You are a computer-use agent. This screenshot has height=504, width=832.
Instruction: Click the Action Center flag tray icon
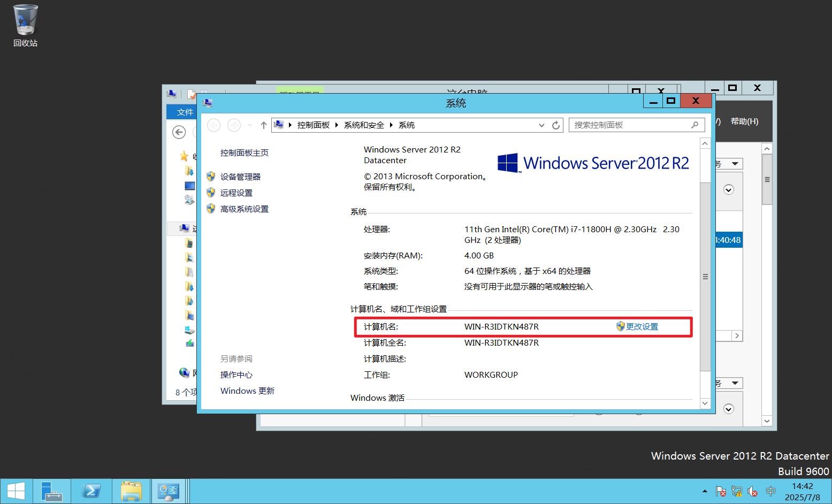[721, 491]
